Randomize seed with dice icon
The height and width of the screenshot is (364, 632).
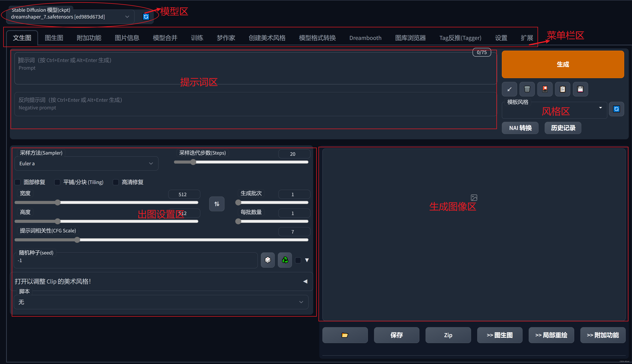click(x=268, y=260)
